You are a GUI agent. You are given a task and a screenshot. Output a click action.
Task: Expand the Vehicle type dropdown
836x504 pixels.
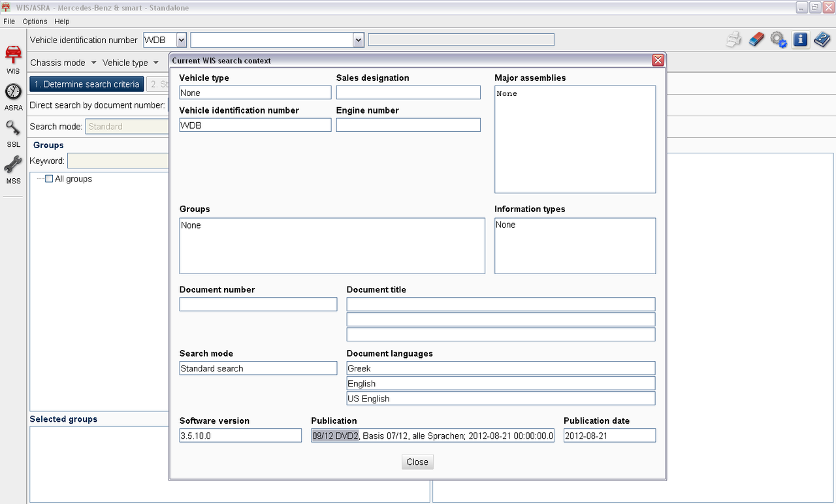pyautogui.click(x=131, y=63)
